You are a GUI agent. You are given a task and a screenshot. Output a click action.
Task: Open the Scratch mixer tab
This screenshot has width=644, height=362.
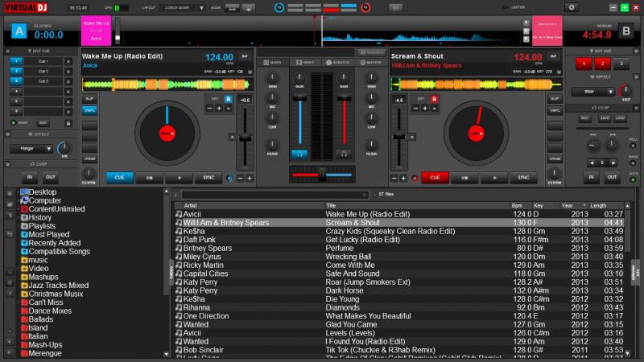(338, 62)
